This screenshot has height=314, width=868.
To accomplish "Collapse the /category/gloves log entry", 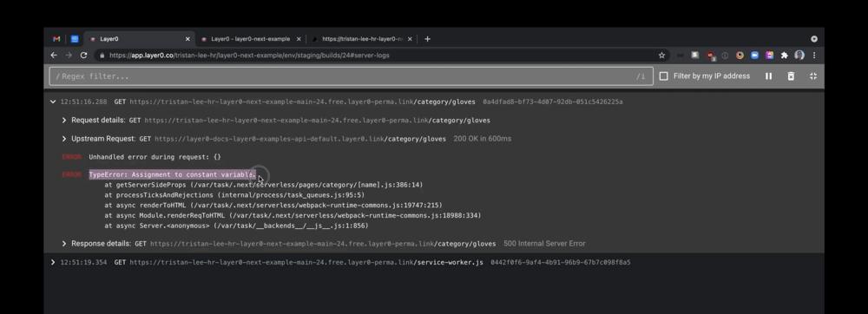I will click(53, 101).
